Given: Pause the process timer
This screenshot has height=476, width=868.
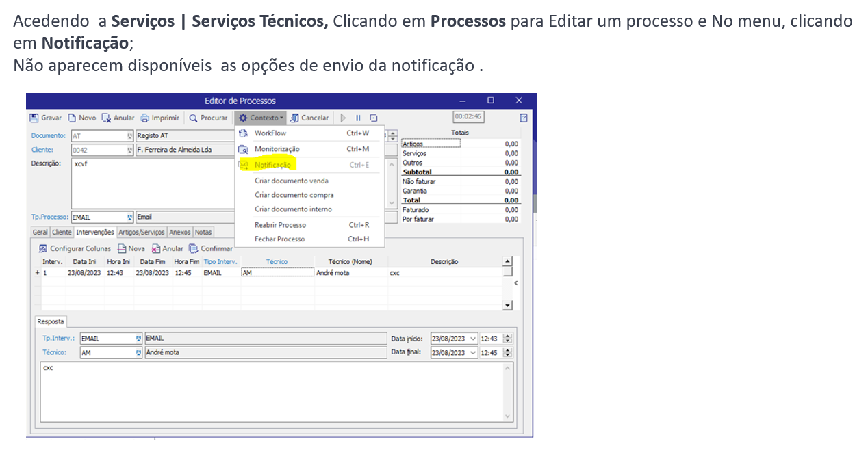Looking at the screenshot, I should tap(358, 118).
